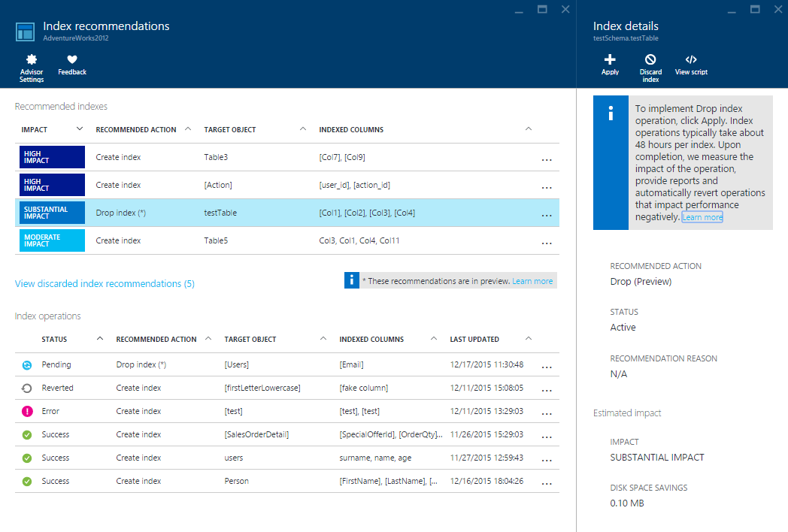
Task: Click the Feedback heart icon
Action: tap(72, 60)
